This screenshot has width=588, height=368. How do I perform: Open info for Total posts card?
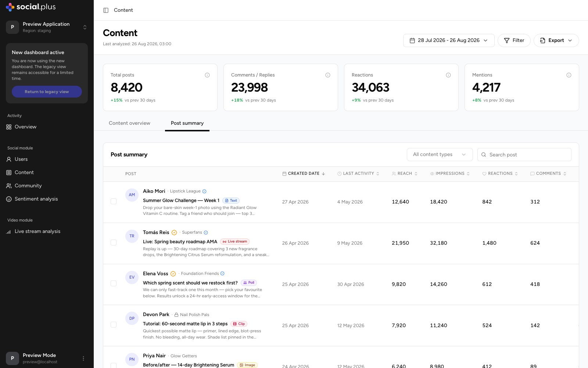coord(207,75)
